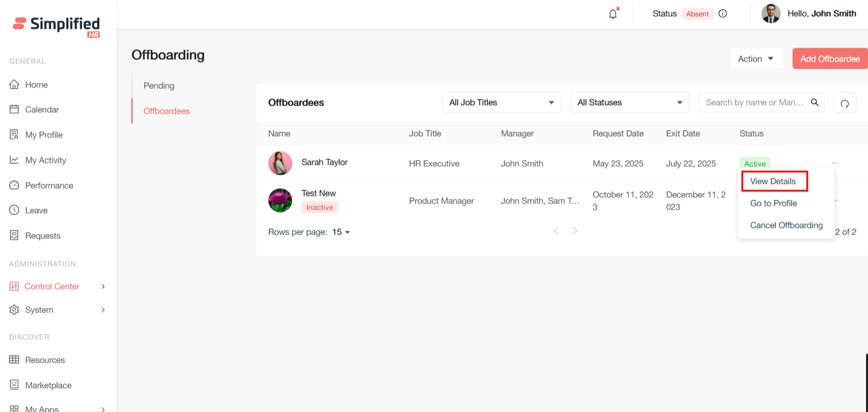Open the notifications bell icon

613,14
